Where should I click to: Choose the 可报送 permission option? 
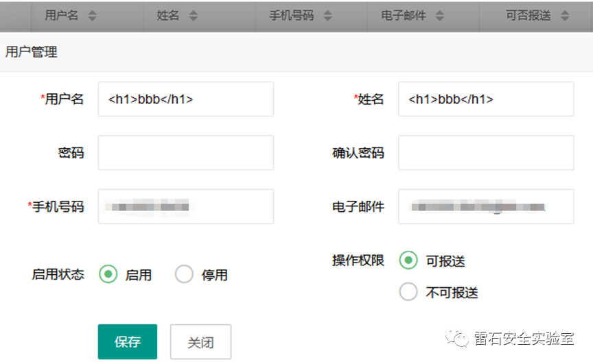[x=408, y=260]
